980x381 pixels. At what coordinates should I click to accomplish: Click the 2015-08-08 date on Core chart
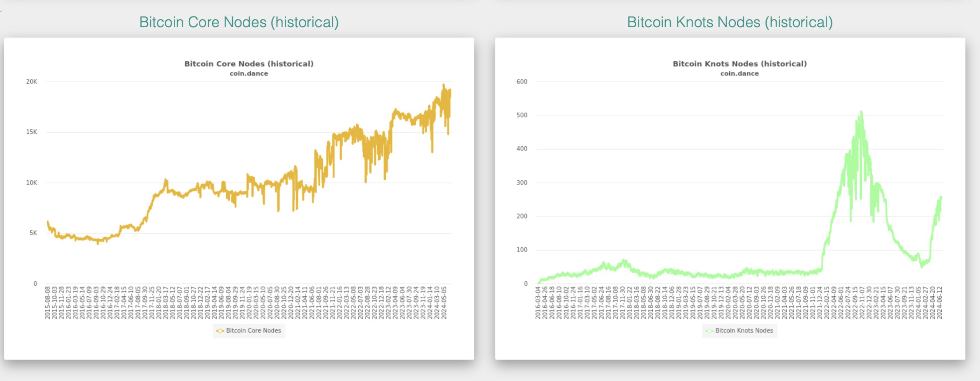(x=47, y=303)
